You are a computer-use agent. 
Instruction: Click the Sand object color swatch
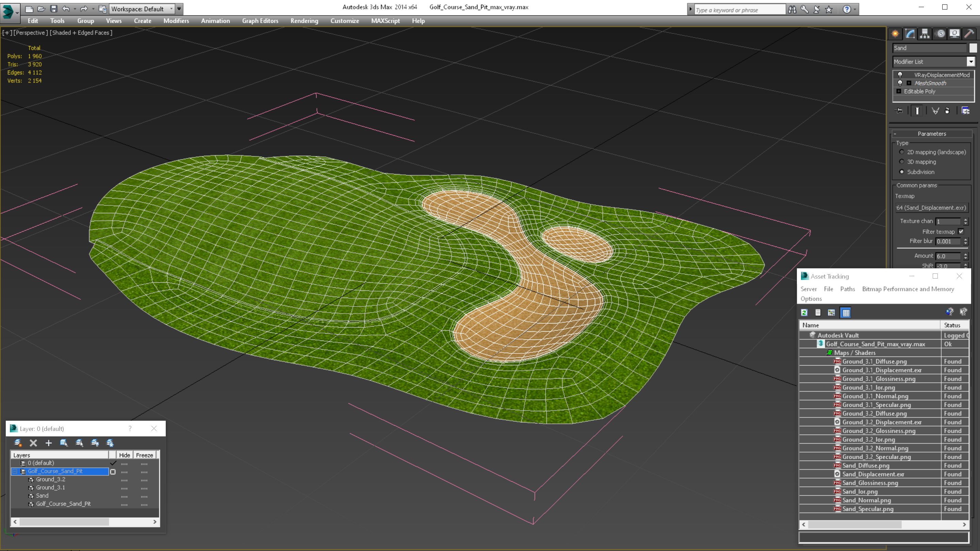[x=973, y=48]
